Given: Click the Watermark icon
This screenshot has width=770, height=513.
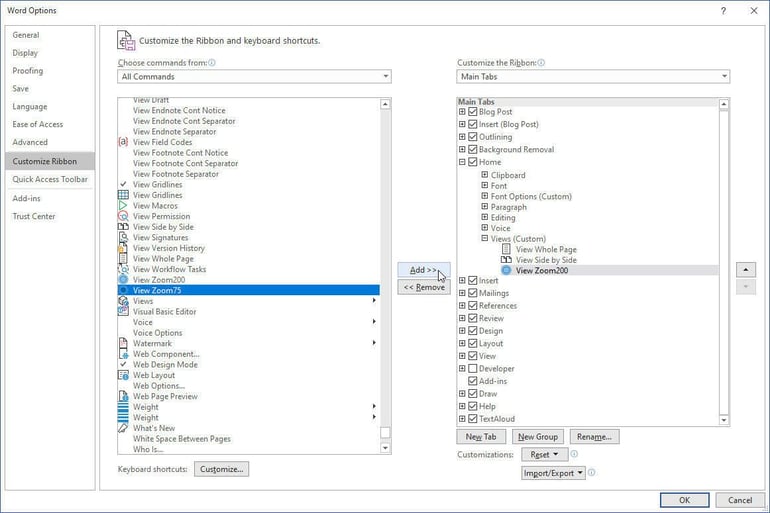Looking at the screenshot, I should 123,343.
